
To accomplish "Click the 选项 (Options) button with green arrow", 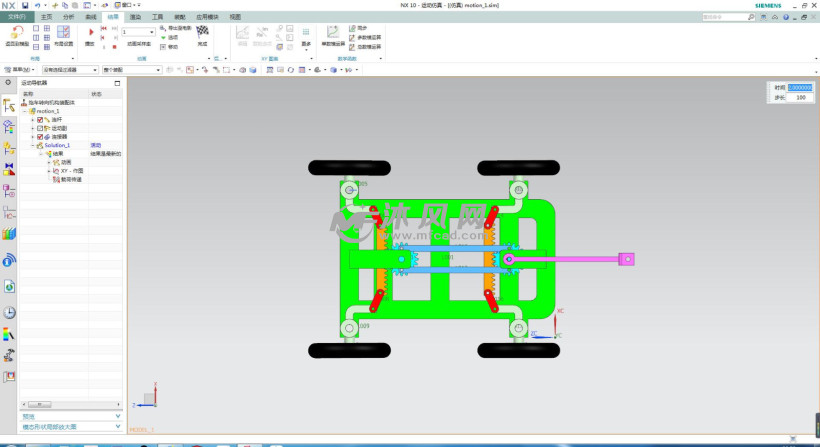I will [x=169, y=38].
